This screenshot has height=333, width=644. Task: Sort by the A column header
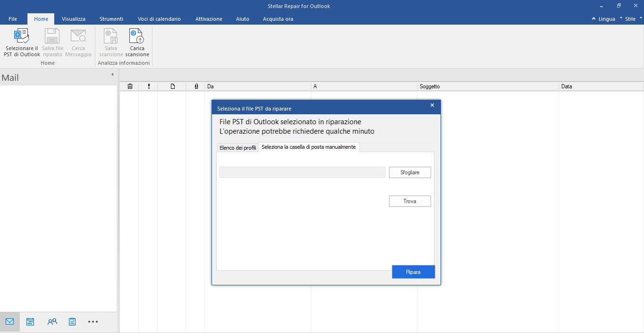[x=364, y=86]
